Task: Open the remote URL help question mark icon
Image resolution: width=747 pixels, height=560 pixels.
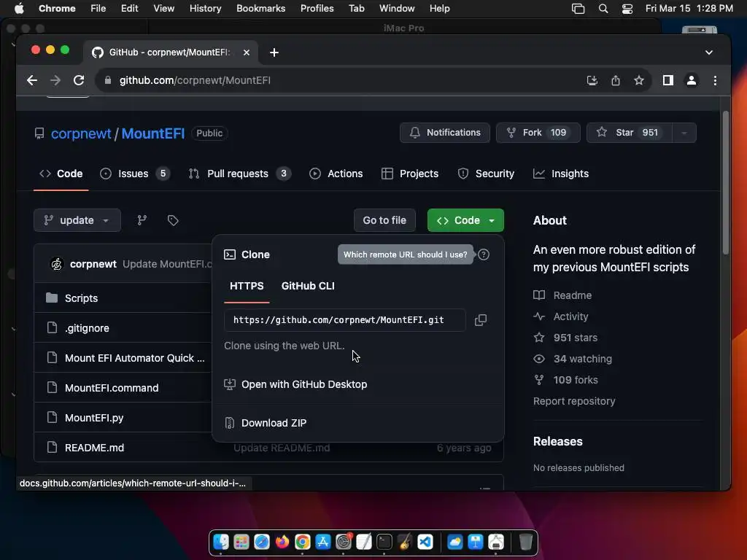Action: (x=484, y=254)
